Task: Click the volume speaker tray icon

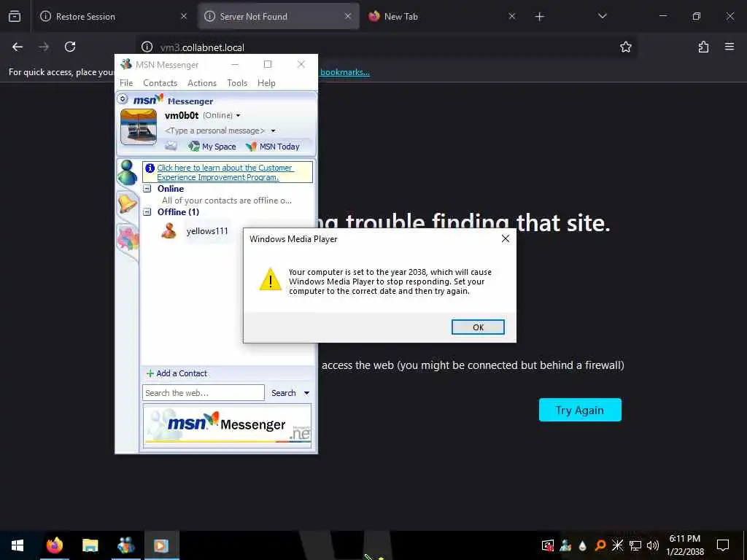Action: 653,545
